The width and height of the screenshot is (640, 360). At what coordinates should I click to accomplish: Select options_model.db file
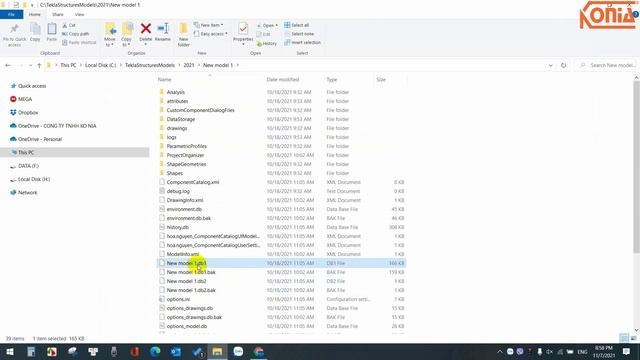(x=187, y=326)
